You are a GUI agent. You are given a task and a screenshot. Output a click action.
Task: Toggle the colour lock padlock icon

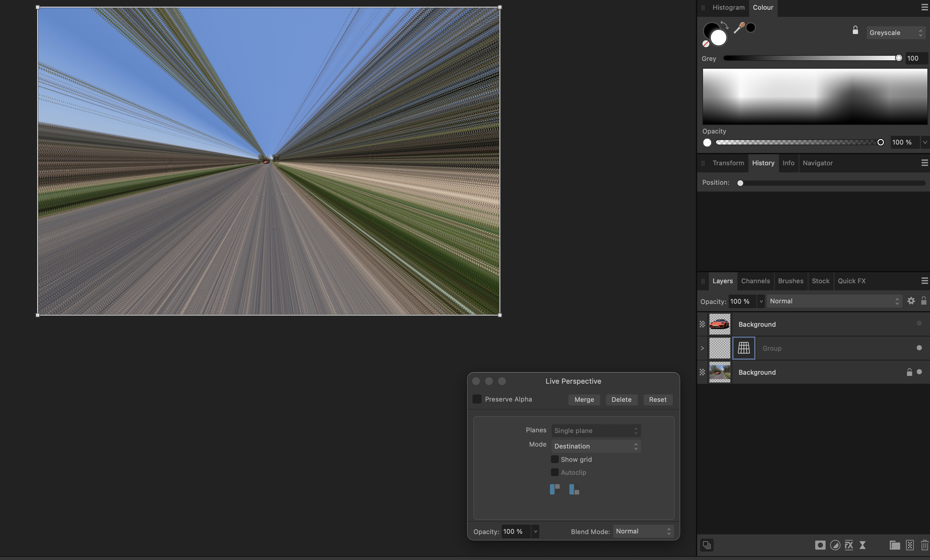tap(855, 30)
